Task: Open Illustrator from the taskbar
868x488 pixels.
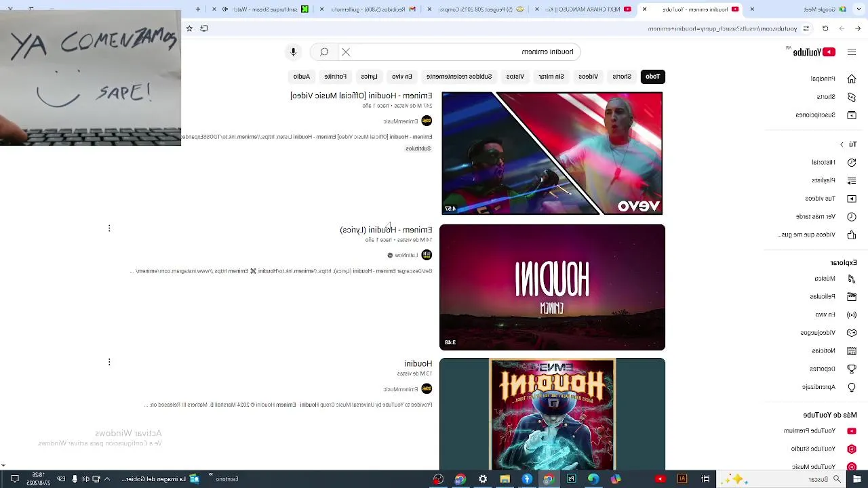Action: (682, 479)
